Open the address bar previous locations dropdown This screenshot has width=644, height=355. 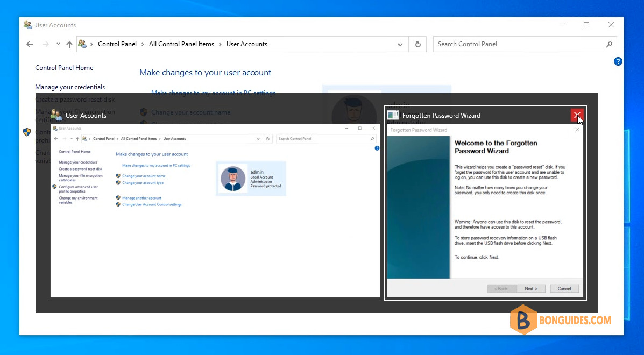click(400, 44)
